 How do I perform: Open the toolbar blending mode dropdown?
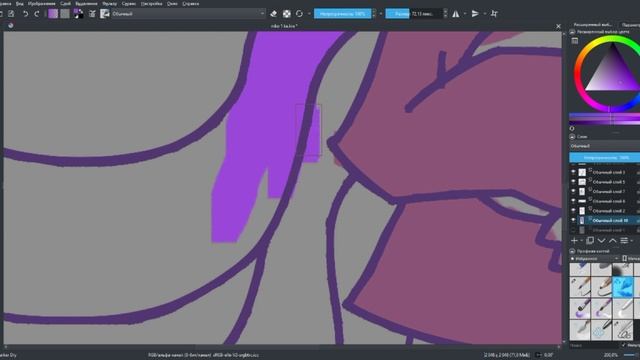(x=188, y=14)
